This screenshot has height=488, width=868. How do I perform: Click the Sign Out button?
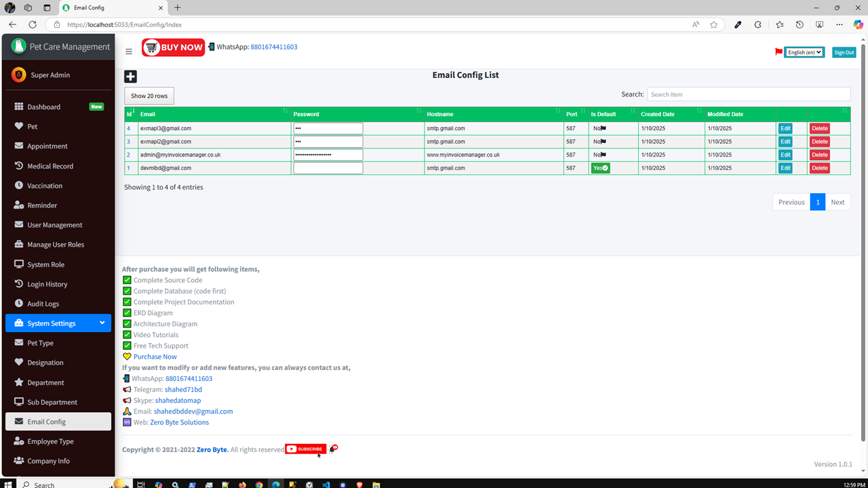tap(844, 52)
